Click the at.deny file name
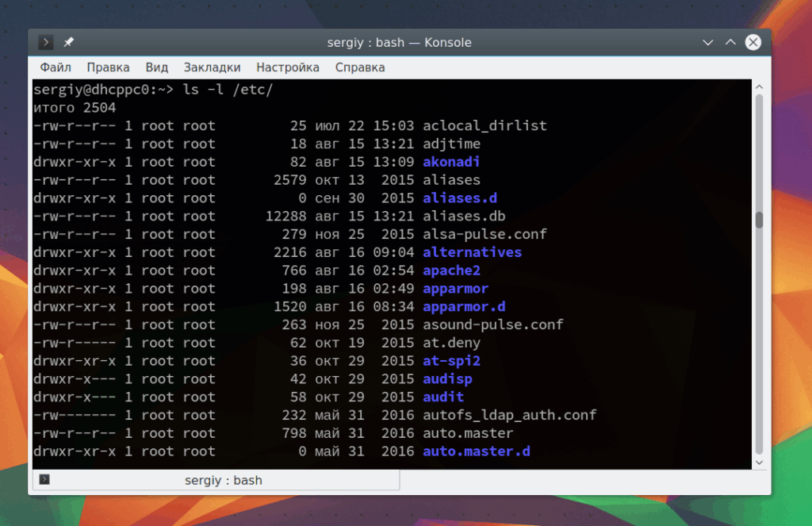 click(x=451, y=343)
